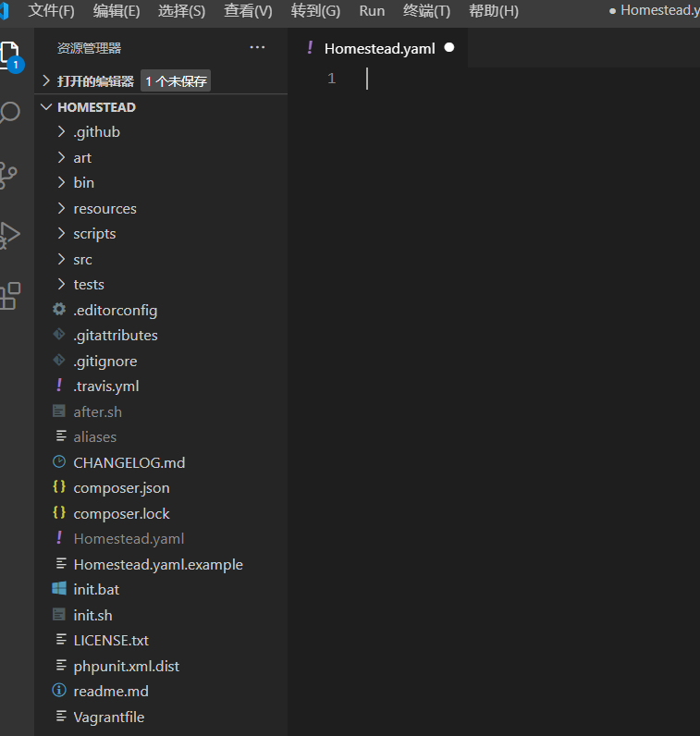
Task: Click line number 1 in editor gutter
Action: (x=331, y=78)
